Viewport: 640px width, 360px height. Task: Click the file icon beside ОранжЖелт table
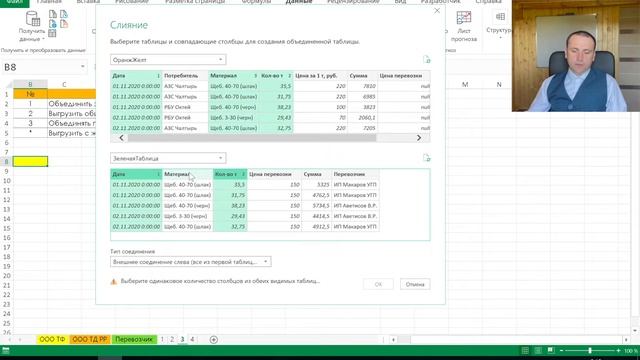(427, 60)
